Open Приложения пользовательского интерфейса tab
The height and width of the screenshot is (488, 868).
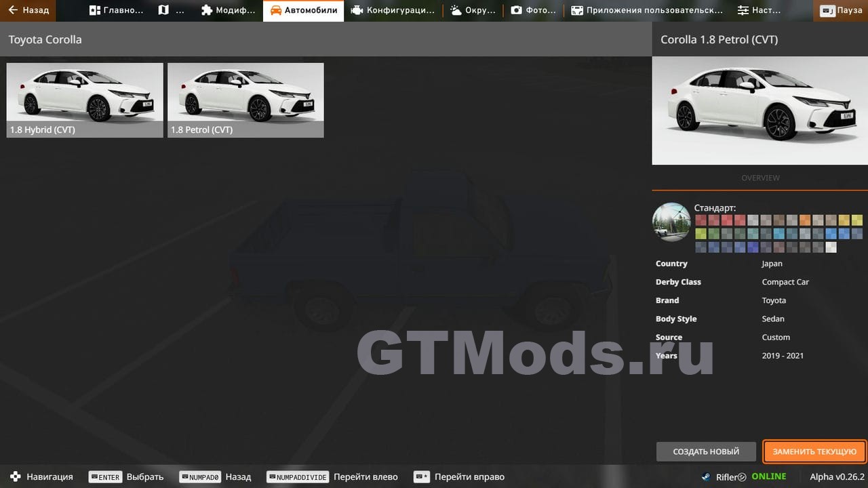pos(647,10)
